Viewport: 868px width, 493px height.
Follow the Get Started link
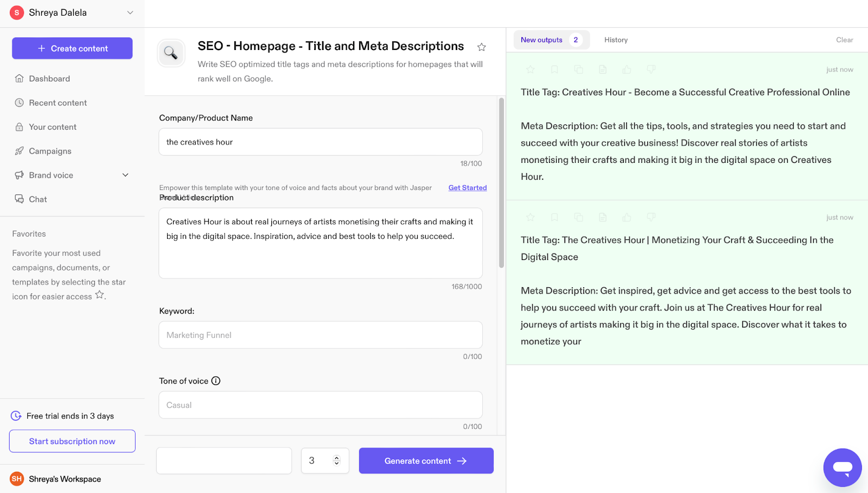(467, 188)
